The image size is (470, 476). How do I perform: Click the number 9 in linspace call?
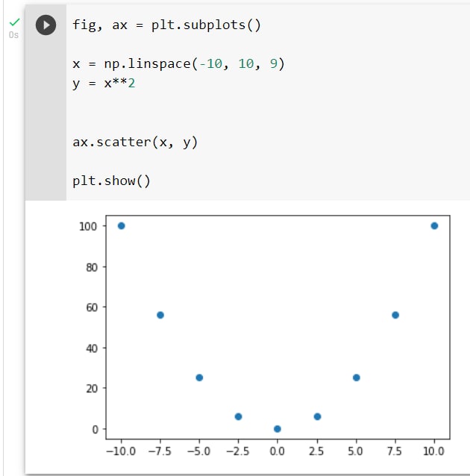coord(274,63)
